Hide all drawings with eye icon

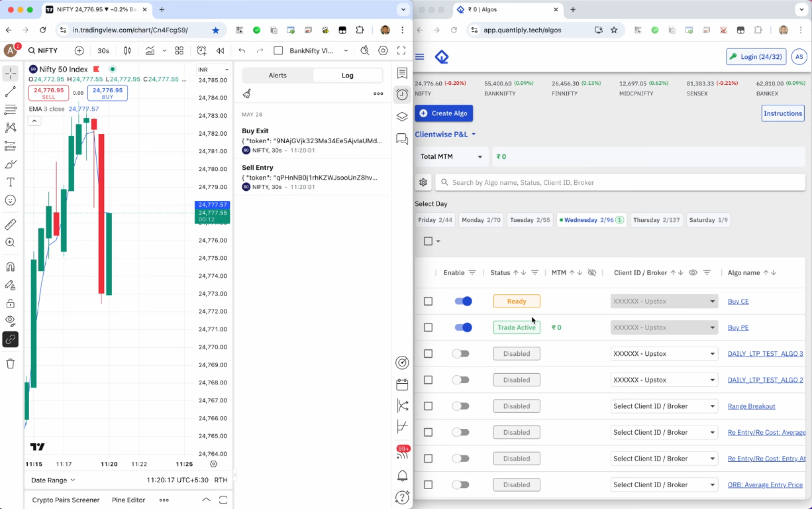point(11,321)
